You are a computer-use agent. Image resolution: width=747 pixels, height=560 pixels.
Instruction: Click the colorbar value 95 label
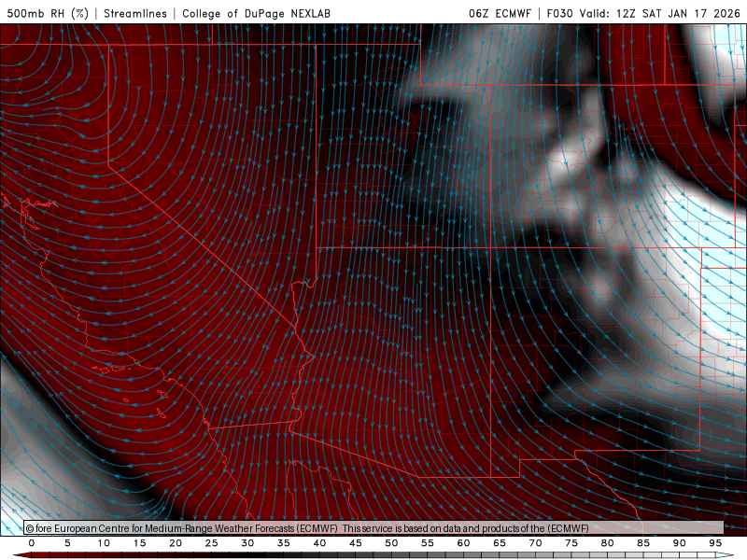point(715,543)
